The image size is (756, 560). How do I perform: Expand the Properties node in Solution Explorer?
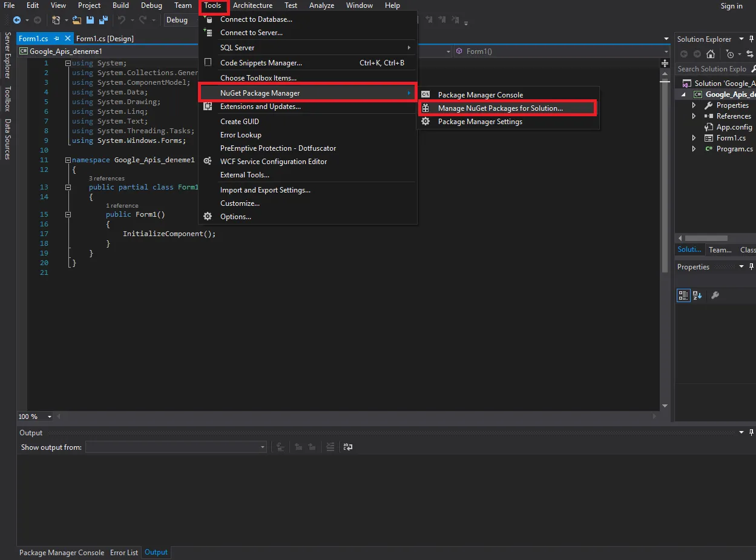694,105
